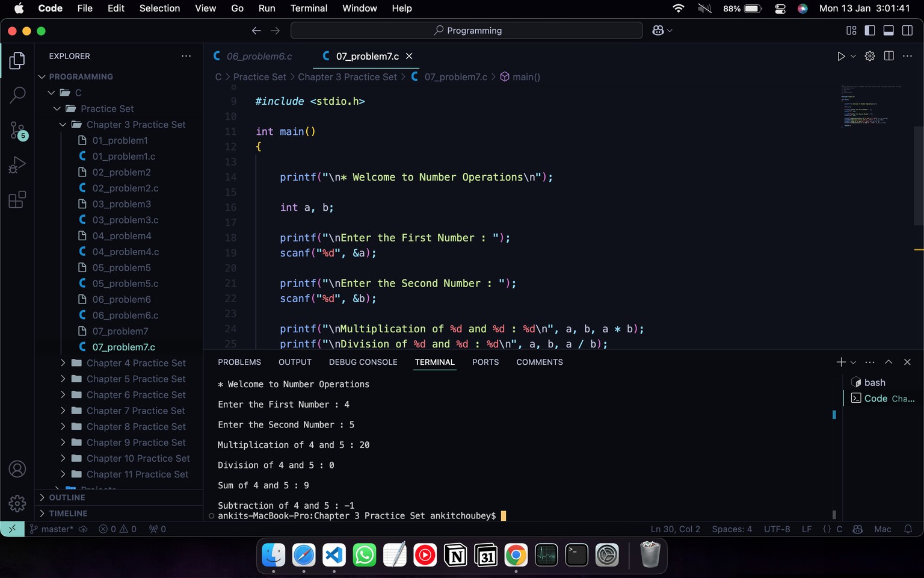The image size is (924, 578).
Task: Open terminal panel more actions ellipsis
Action: 870,362
